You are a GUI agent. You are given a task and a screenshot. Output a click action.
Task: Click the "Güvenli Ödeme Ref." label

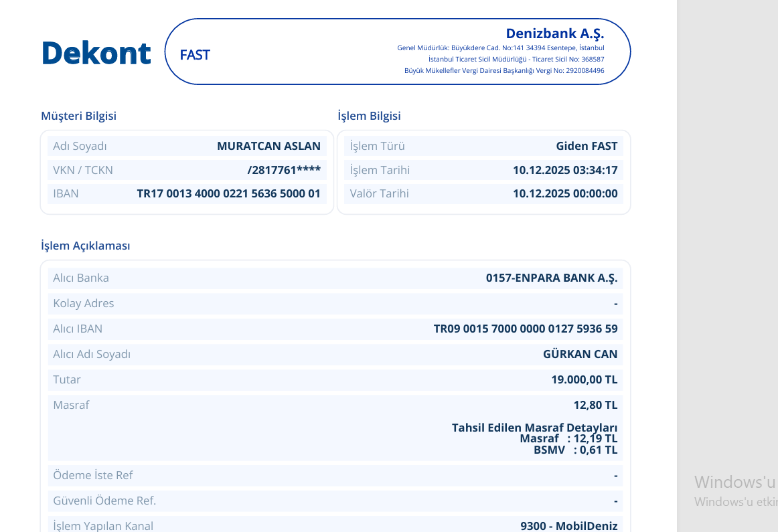pos(104,501)
